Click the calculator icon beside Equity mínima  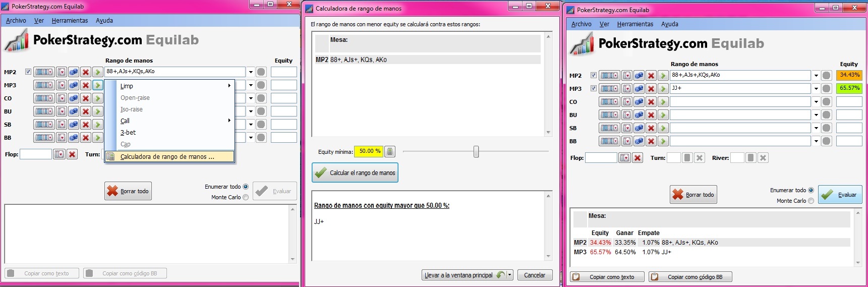(390, 151)
